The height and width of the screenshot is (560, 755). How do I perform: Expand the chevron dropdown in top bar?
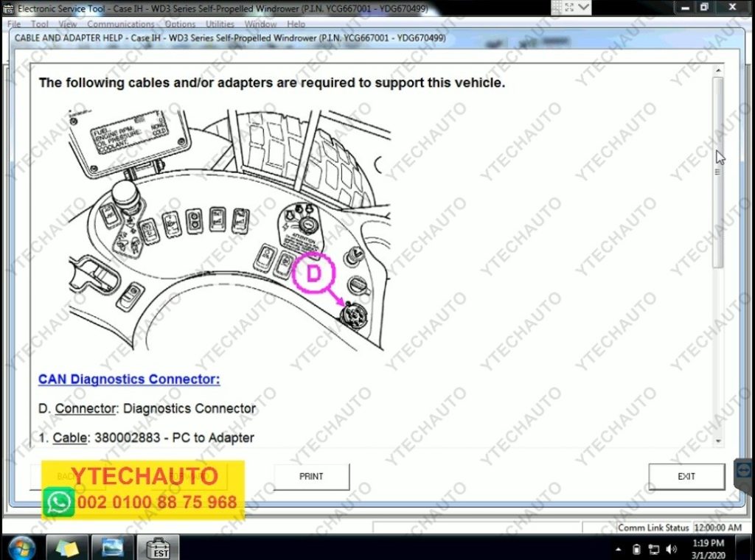pos(583,7)
